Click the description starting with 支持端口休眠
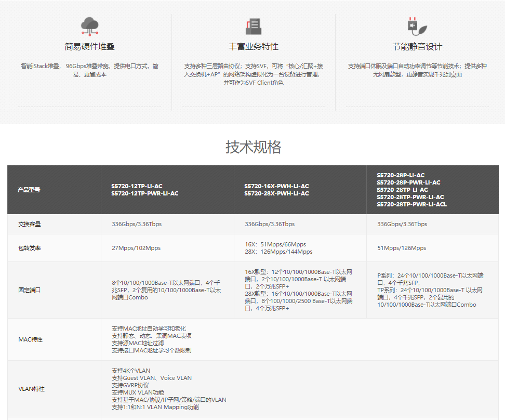505x420 pixels. [417, 70]
